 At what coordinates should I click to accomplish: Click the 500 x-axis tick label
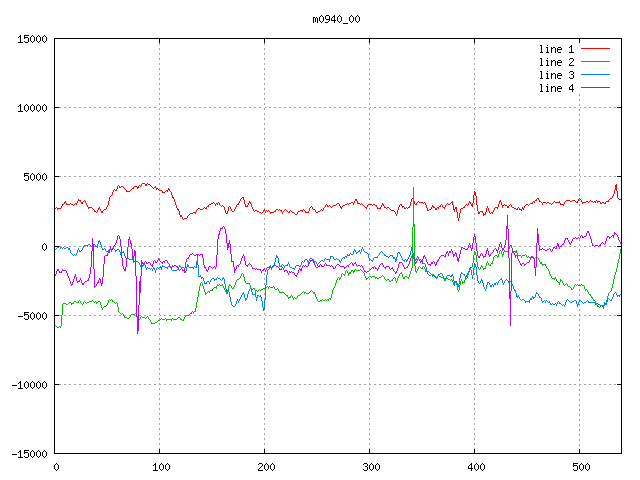pyautogui.click(x=580, y=467)
